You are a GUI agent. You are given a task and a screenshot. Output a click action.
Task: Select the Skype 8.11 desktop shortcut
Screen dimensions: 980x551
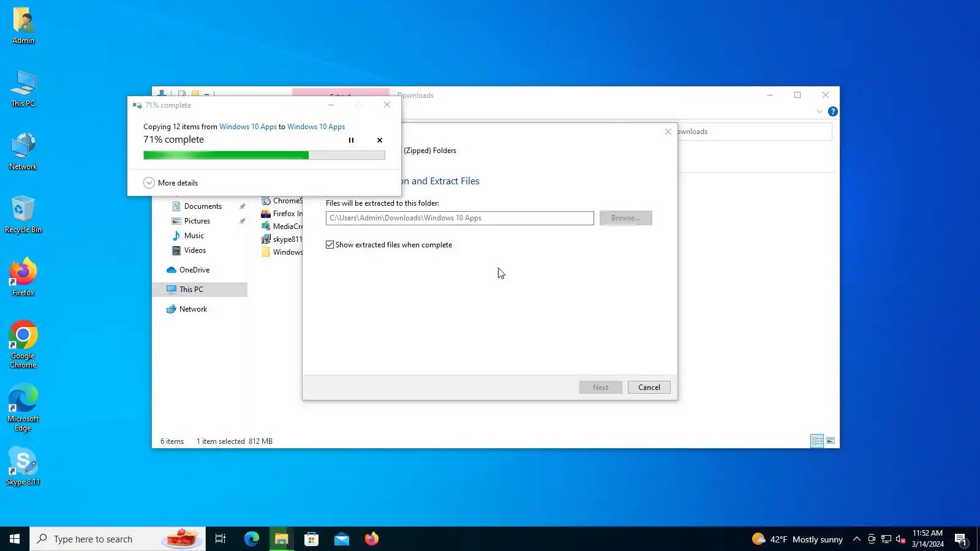(23, 467)
